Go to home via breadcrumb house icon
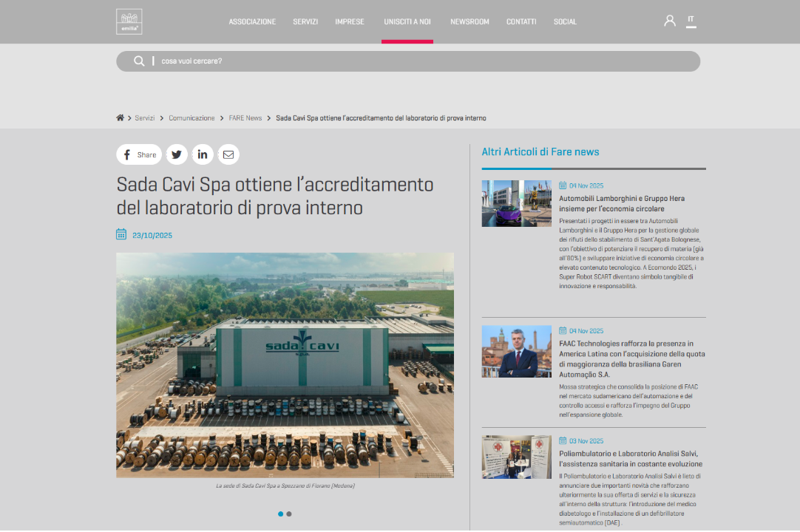Screen dimensions: 800x532 coord(121,118)
